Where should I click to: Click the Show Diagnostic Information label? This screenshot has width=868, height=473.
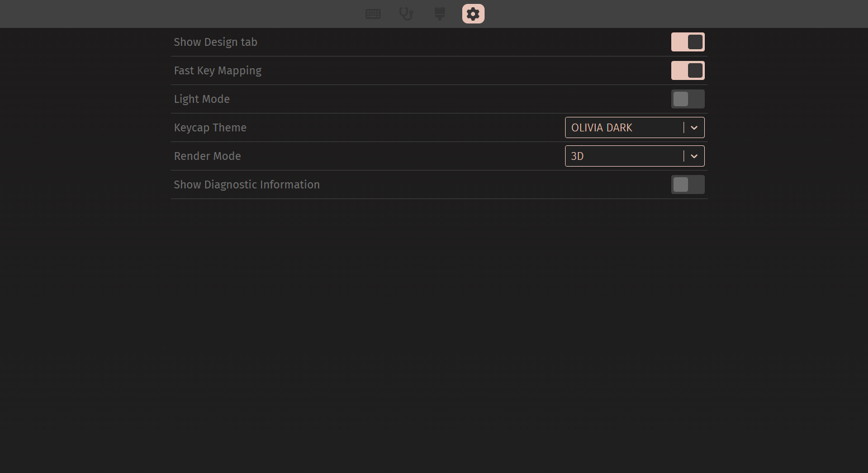click(246, 185)
